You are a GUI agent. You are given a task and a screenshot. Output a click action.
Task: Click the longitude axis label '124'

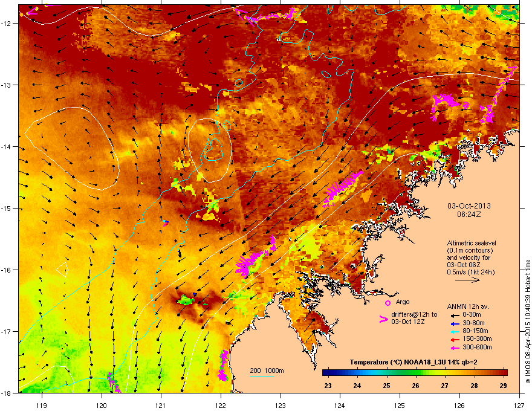tap(340, 405)
